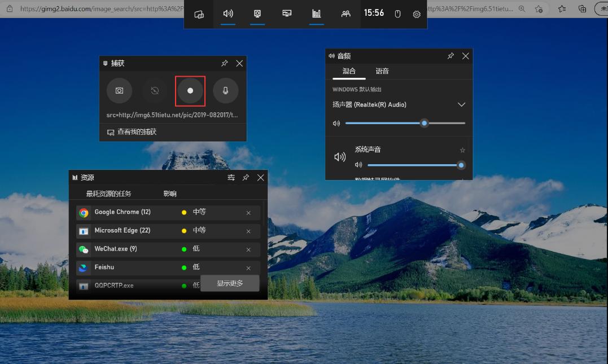Open the Capture widget icon in the top bar
The image size is (608, 364).
coord(257,14)
